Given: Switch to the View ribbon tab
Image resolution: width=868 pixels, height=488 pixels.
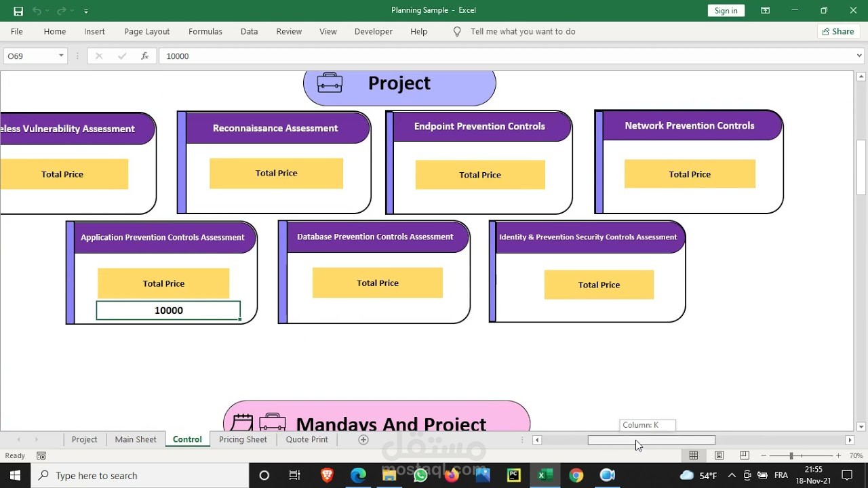Looking at the screenshot, I should tap(328, 31).
